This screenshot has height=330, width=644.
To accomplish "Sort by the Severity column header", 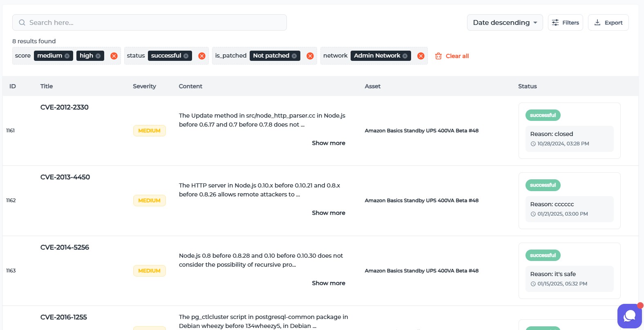I will pyautogui.click(x=144, y=86).
